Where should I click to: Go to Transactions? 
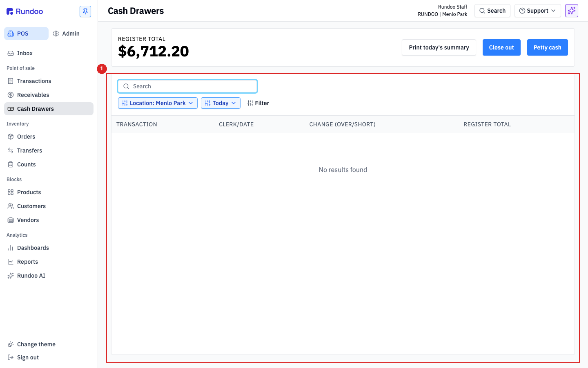click(x=49, y=81)
